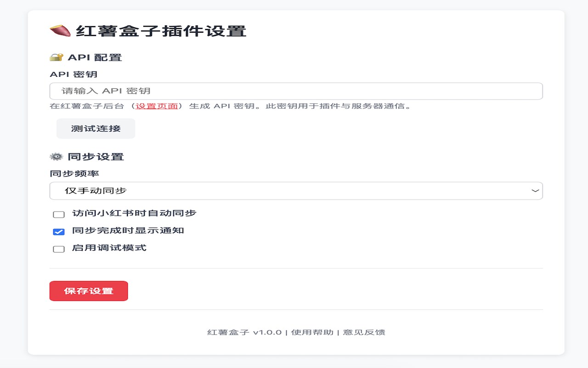Click the 同步频率 label

coord(74,173)
